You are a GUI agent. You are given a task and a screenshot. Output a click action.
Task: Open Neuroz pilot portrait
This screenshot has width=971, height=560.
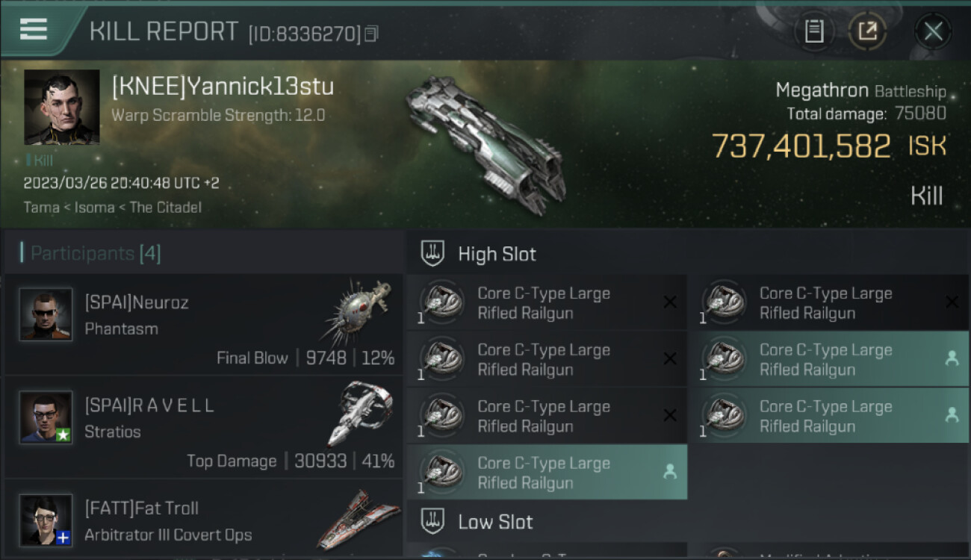[x=46, y=314]
